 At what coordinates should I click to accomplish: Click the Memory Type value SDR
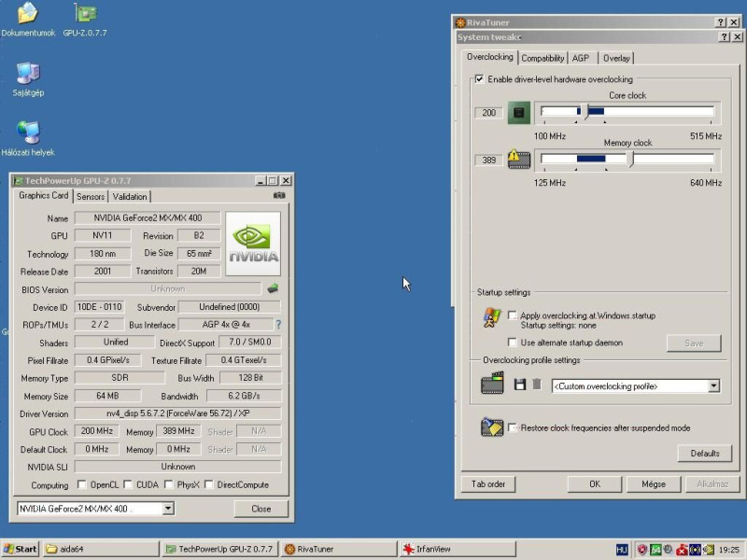[x=120, y=378]
